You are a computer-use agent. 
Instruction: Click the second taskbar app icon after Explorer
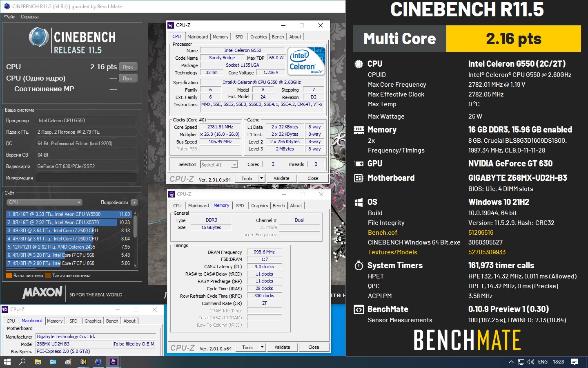click(68, 362)
